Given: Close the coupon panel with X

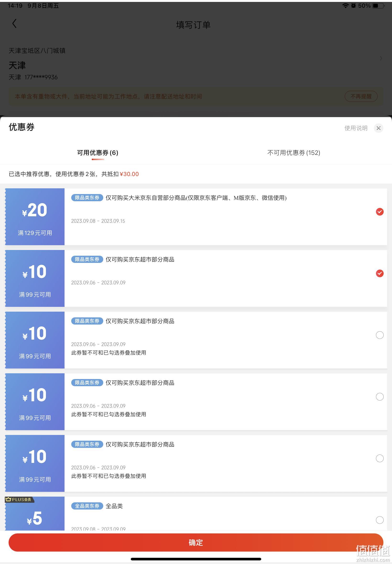Looking at the screenshot, I should [x=378, y=128].
